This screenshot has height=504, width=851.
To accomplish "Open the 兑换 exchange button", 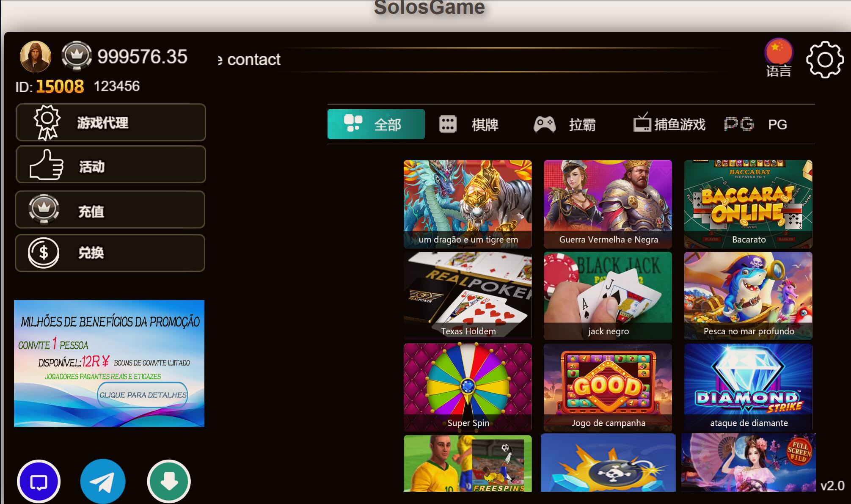I will pos(110,253).
